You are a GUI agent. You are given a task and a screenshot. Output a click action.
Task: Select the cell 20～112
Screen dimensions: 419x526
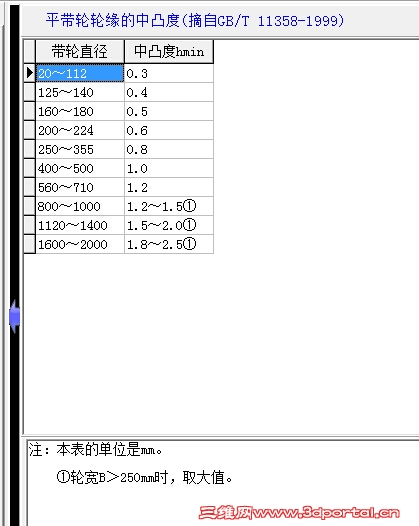80,73
